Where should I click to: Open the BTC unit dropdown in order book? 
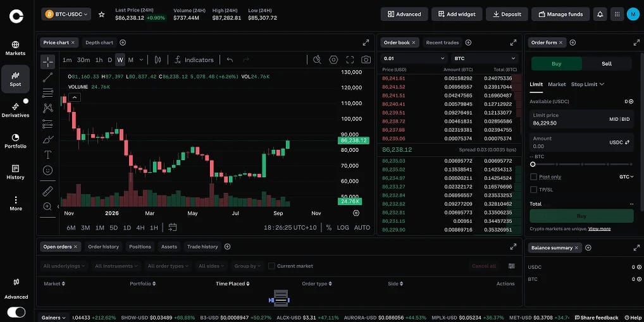pyautogui.click(x=485, y=58)
